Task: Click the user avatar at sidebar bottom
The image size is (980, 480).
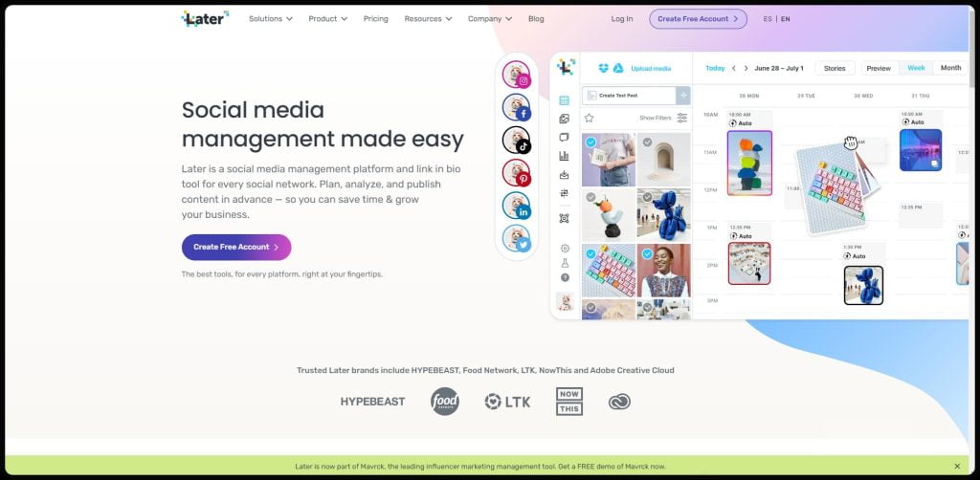Action: click(x=565, y=301)
